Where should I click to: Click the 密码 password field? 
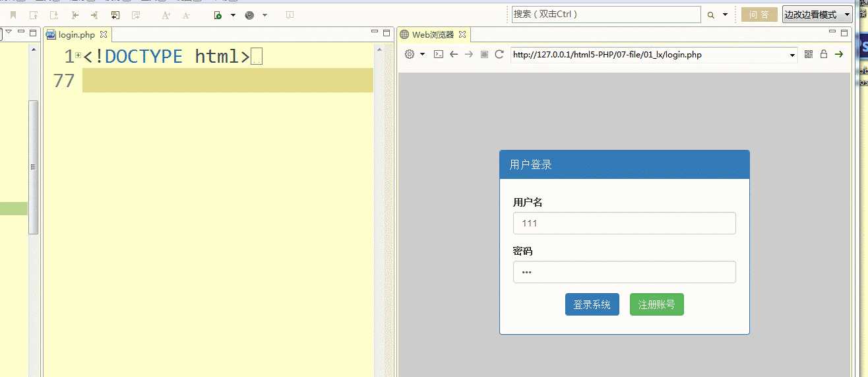point(624,272)
